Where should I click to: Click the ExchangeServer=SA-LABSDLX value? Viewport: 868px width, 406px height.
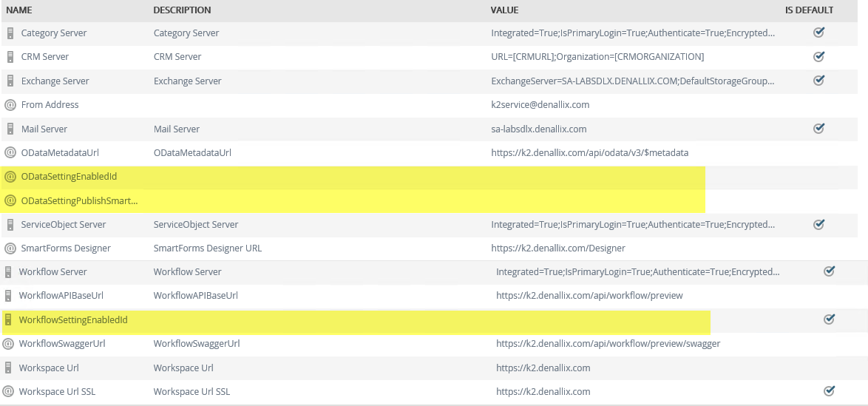point(633,81)
